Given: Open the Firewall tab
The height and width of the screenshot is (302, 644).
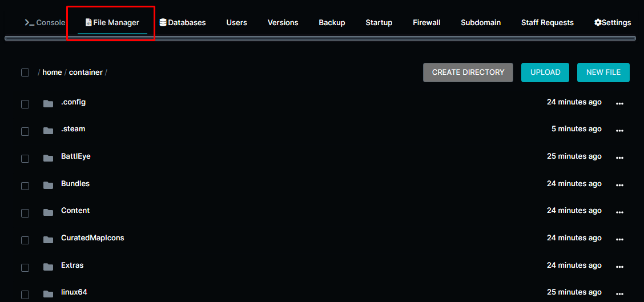Looking at the screenshot, I should [x=426, y=23].
